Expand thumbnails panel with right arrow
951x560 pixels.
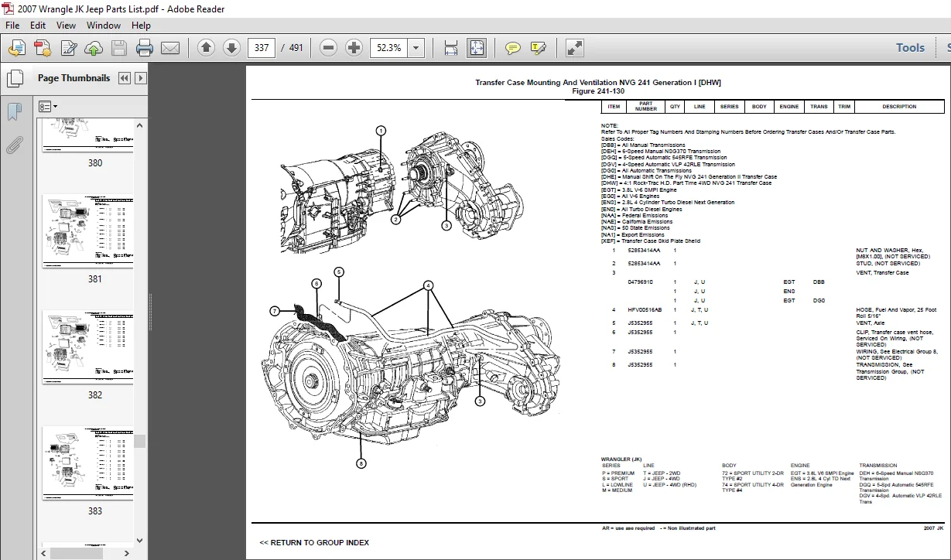pyautogui.click(x=140, y=78)
